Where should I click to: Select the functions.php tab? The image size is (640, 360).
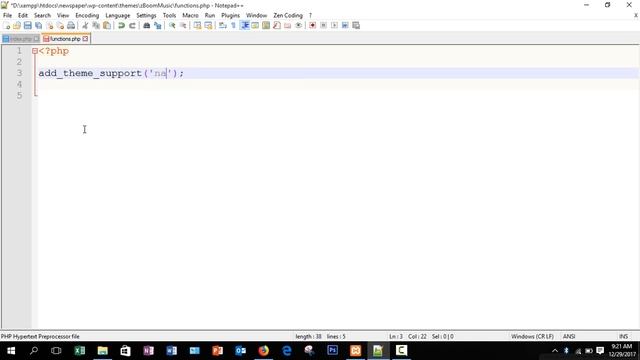tap(65, 39)
